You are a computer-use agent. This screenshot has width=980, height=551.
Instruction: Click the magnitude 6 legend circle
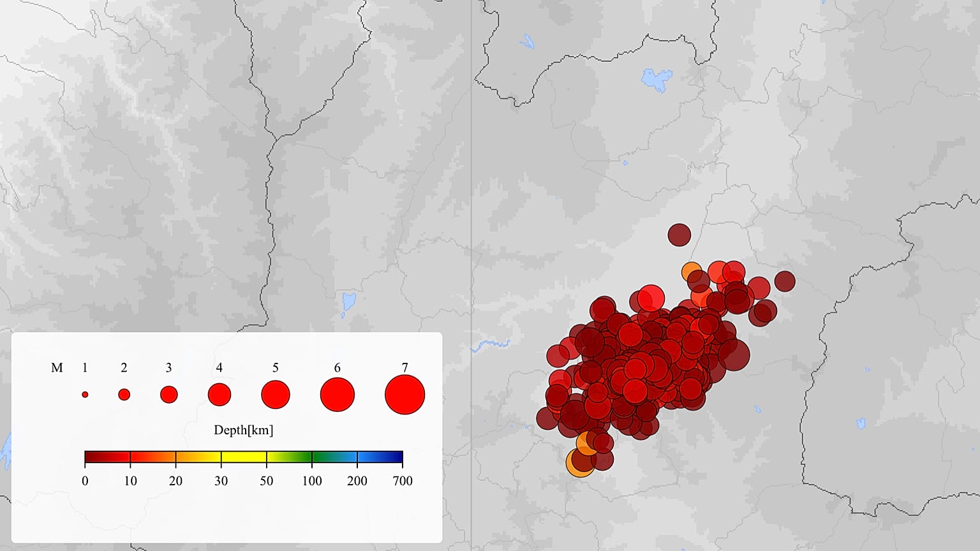pyautogui.click(x=338, y=395)
